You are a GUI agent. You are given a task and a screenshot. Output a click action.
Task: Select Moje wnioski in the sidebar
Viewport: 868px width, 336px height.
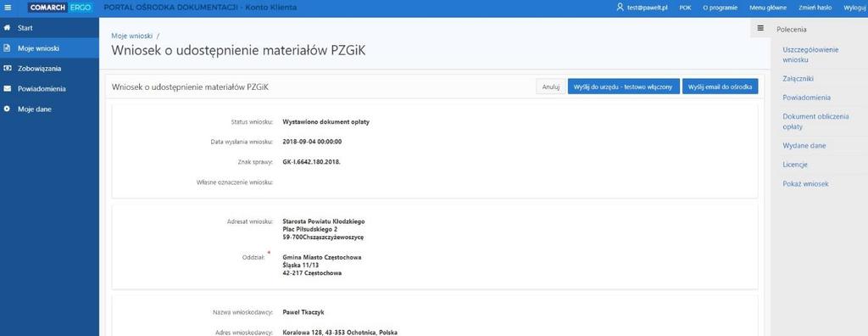point(50,48)
